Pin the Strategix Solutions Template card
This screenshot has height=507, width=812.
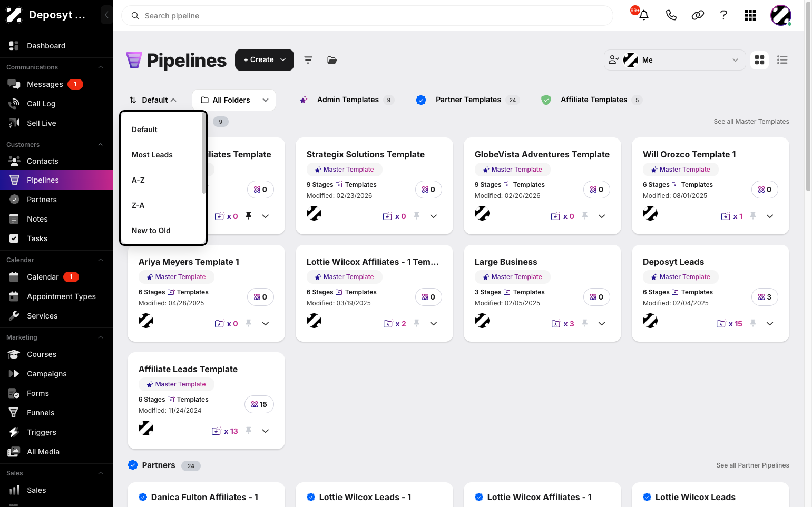click(x=416, y=216)
